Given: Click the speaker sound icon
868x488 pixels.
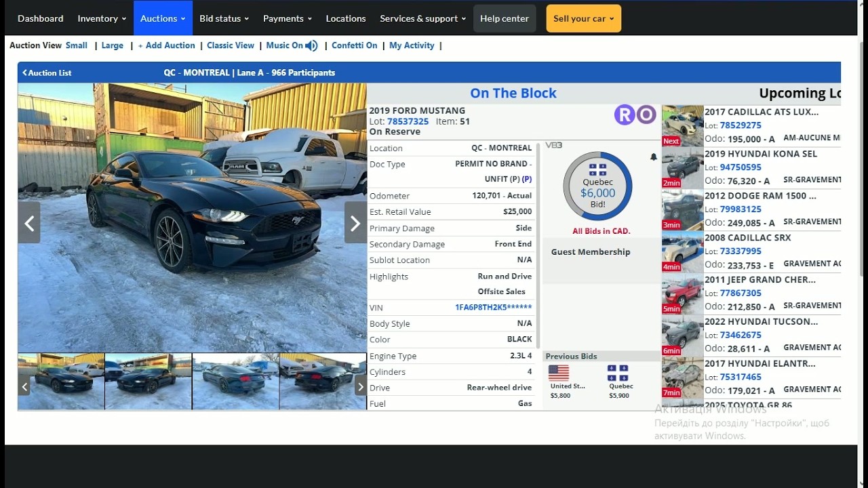Looking at the screenshot, I should click(x=311, y=45).
